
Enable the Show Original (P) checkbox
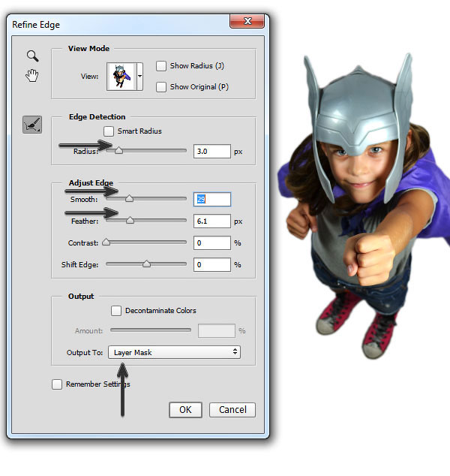pyautogui.click(x=161, y=87)
